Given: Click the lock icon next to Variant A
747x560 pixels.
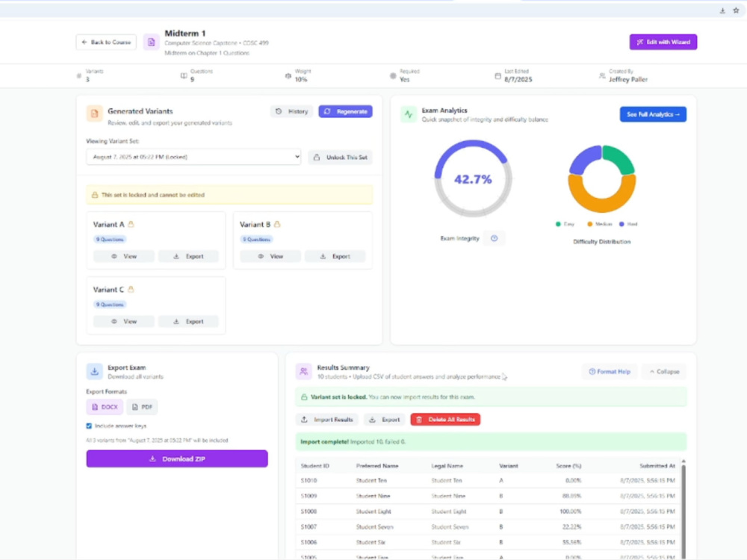Looking at the screenshot, I should click(131, 224).
